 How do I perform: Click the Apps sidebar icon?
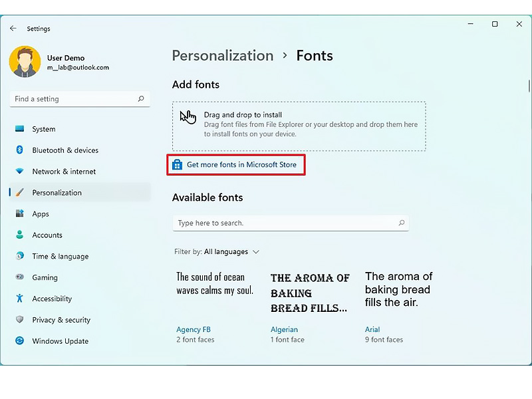pyautogui.click(x=20, y=213)
